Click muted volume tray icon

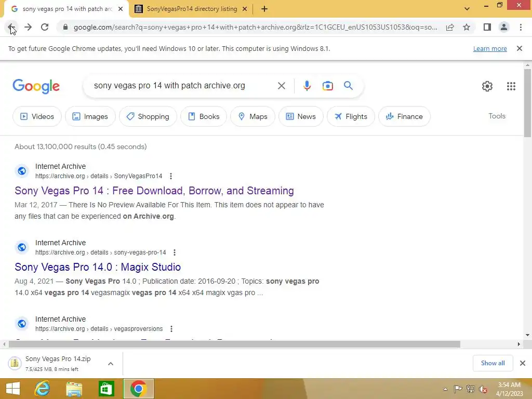(x=483, y=389)
